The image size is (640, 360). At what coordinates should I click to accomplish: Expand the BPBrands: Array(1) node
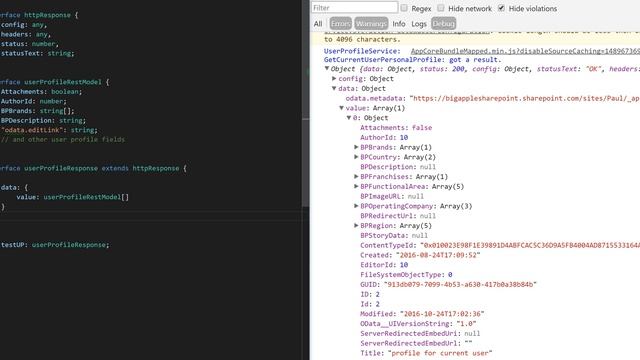point(356,147)
